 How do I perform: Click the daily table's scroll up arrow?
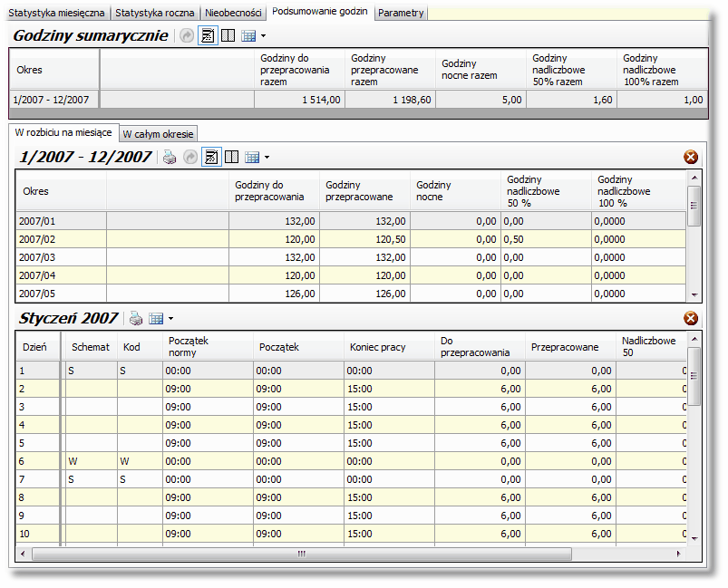tap(694, 339)
